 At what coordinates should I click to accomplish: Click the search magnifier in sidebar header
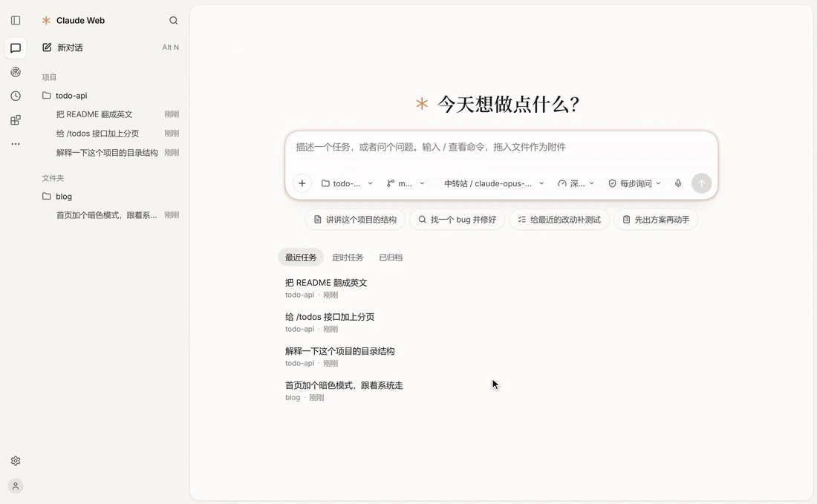click(174, 20)
